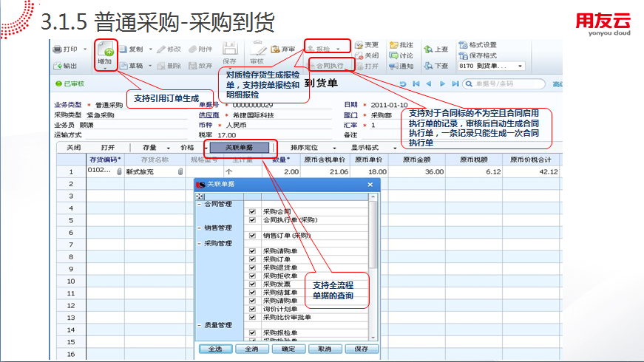The image size is (644, 362).
Task: Open the 价格 menu in grid toolbar
Action: click(x=187, y=147)
